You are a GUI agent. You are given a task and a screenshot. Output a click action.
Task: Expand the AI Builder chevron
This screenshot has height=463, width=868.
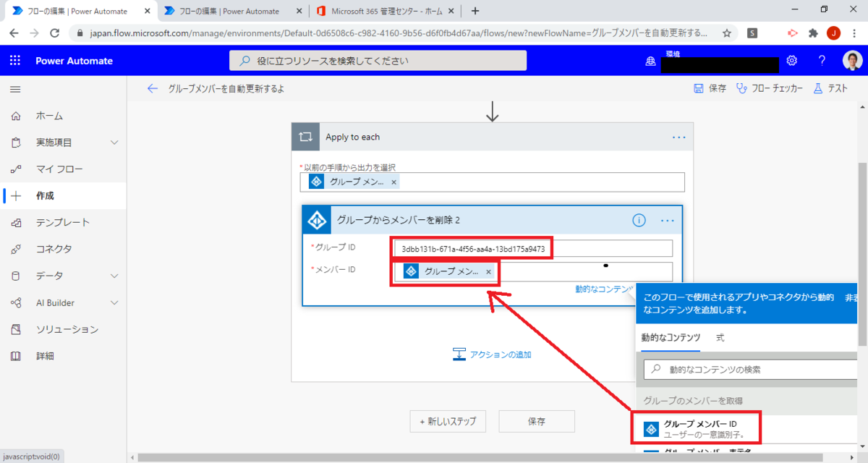(x=114, y=302)
